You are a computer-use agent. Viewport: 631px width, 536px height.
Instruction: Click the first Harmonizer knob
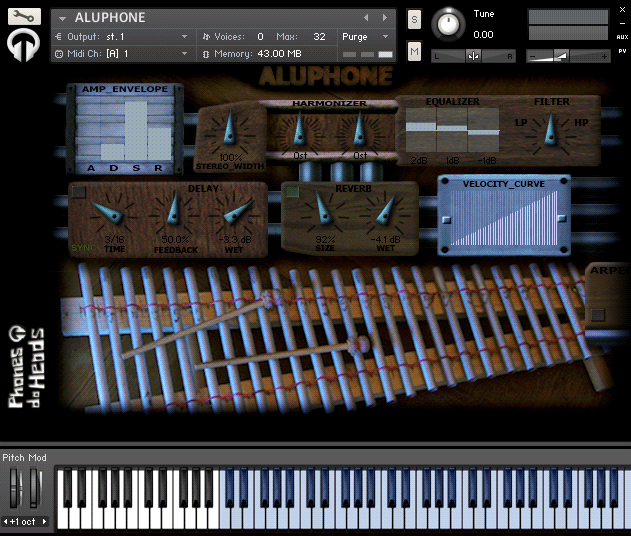coord(300,132)
